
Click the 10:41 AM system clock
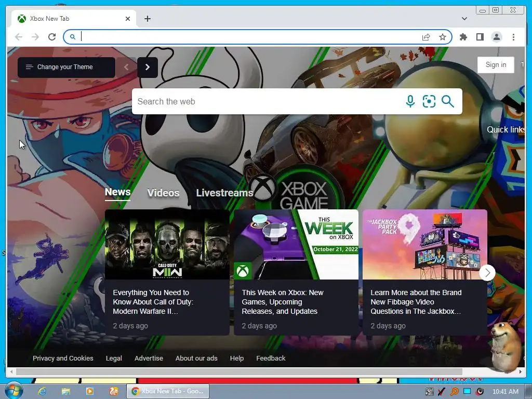[x=505, y=392]
